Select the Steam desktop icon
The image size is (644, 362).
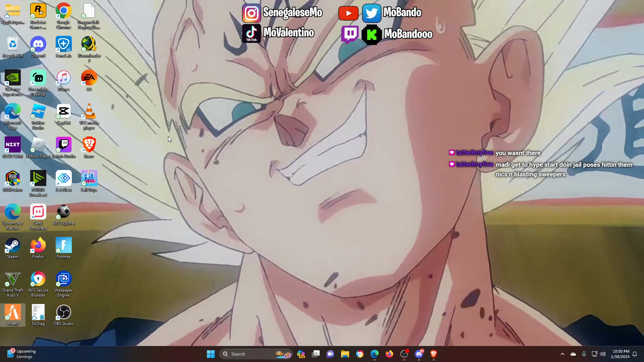coord(12,248)
